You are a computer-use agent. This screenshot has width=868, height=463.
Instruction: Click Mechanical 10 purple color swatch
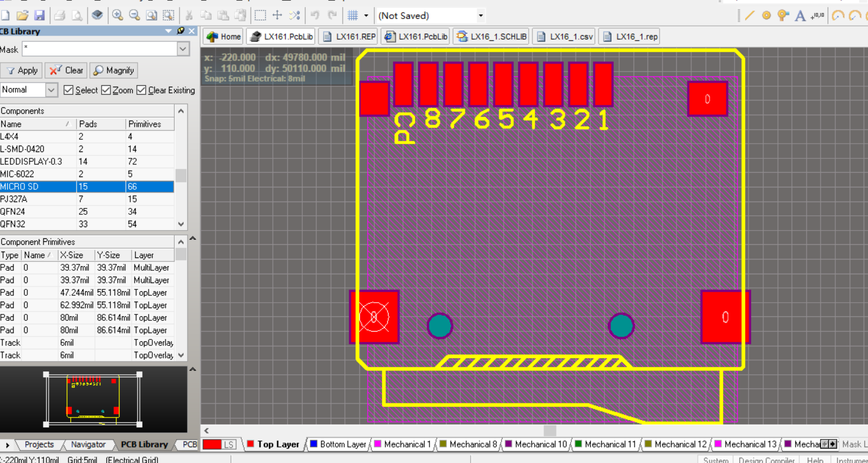point(508,444)
